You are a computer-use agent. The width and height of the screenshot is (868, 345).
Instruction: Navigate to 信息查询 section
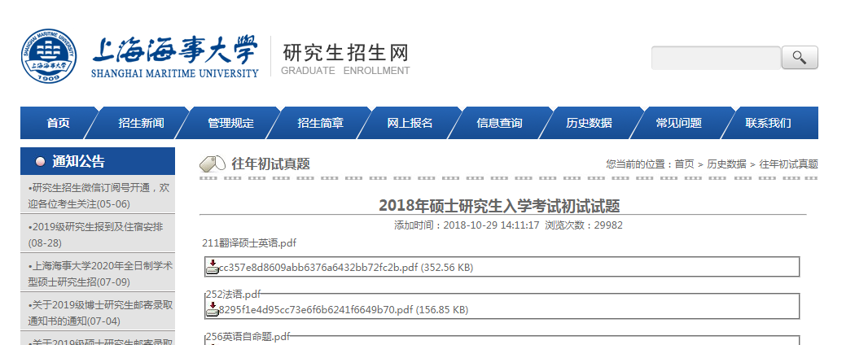[499, 124]
